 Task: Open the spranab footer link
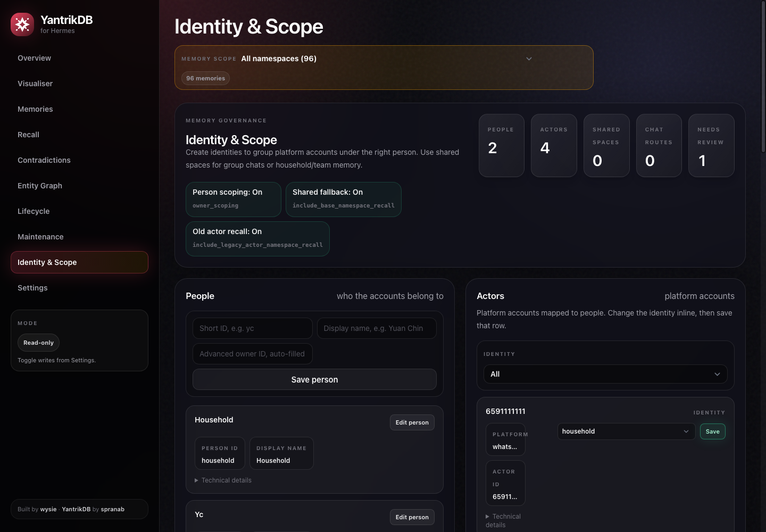(x=112, y=509)
